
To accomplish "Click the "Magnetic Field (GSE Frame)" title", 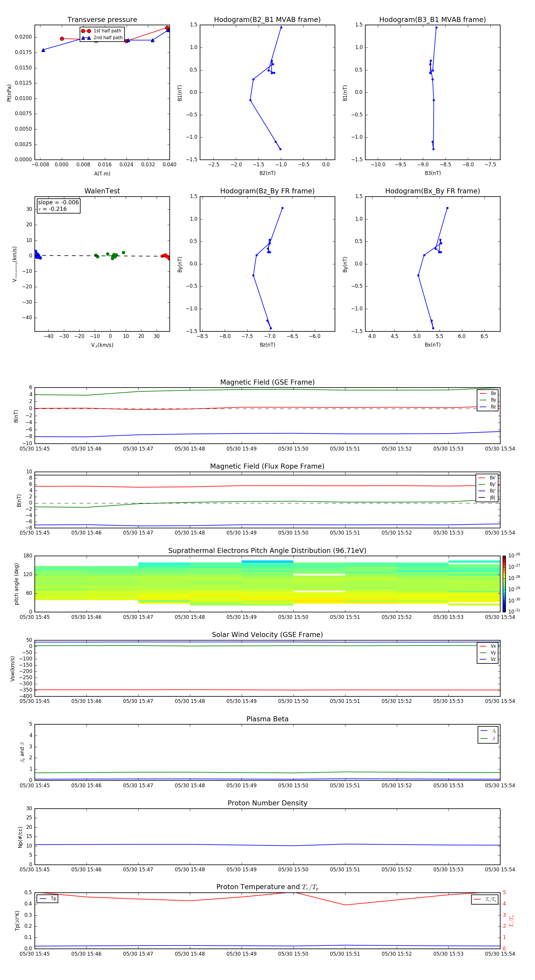I will 267,382.
